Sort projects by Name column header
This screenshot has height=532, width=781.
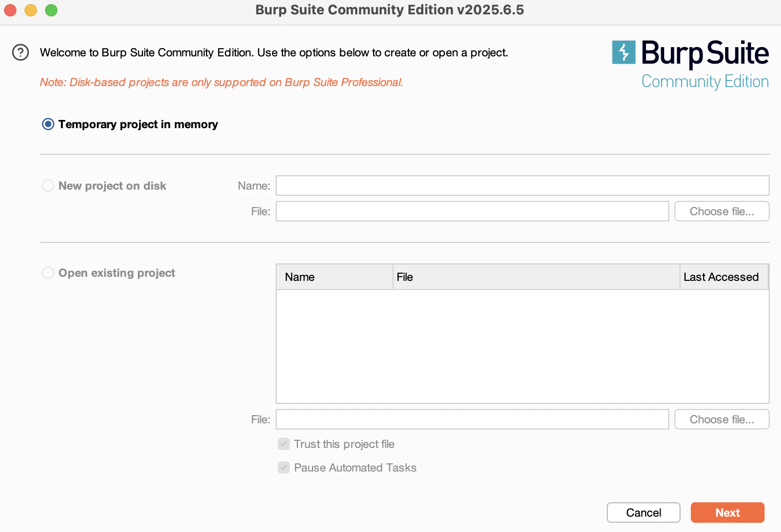[x=335, y=277]
